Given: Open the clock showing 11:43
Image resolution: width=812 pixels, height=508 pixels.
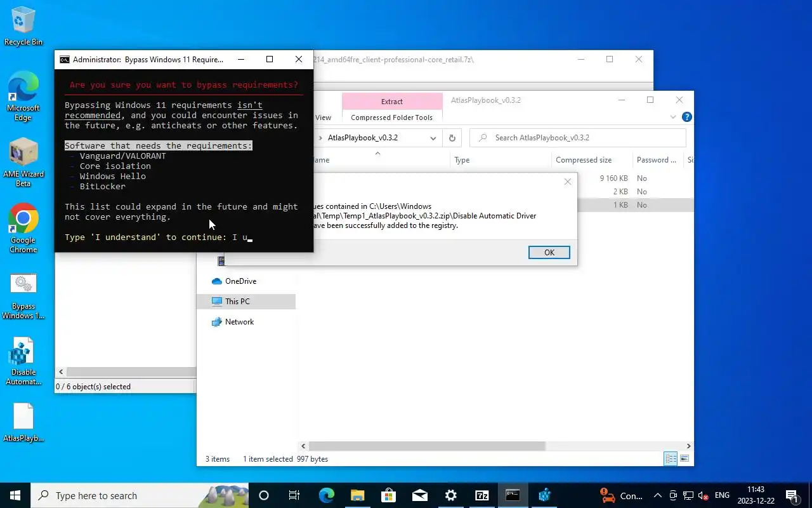Looking at the screenshot, I should 756,495.
